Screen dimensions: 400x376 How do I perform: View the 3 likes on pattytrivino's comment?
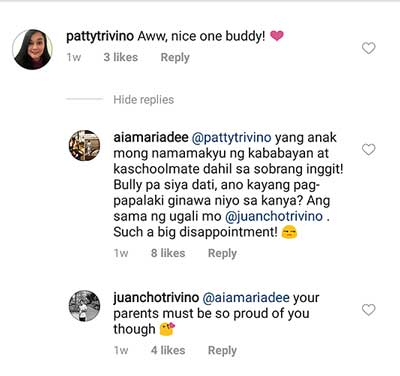coord(121,57)
